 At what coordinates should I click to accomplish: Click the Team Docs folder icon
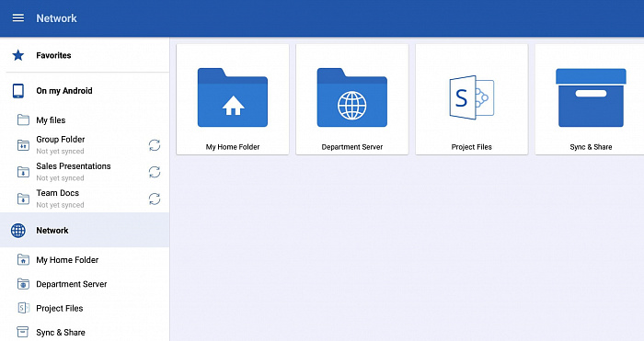[x=23, y=199]
